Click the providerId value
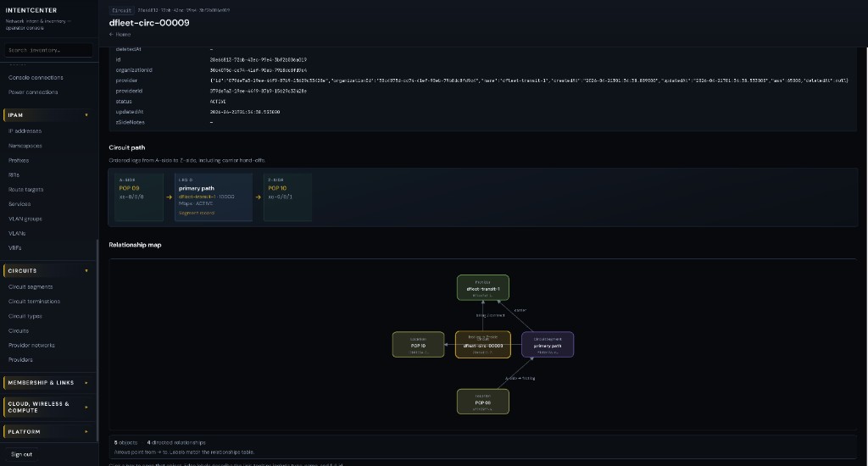Screen dimensions: 868x466 [x=258, y=91]
